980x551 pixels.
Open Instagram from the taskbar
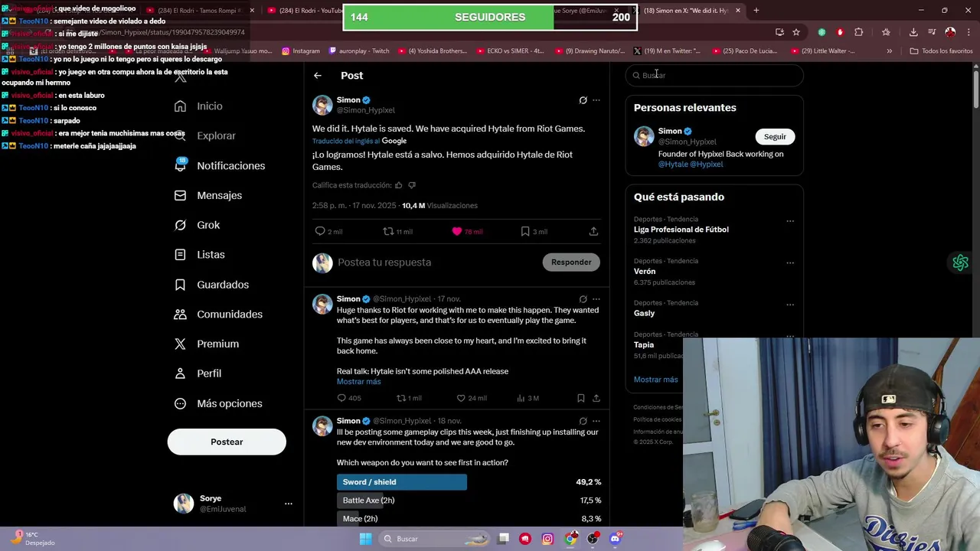click(547, 539)
